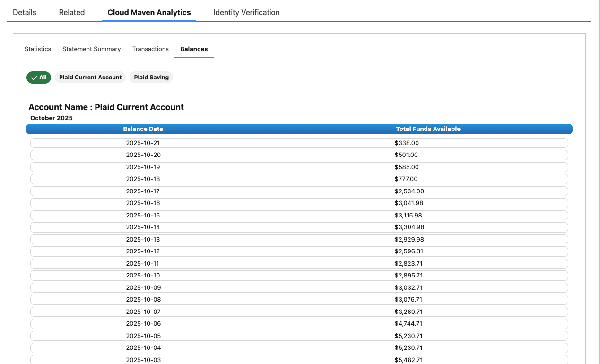Image resolution: width=600 pixels, height=364 pixels.
Task: Open the Statement Summary sub-tab
Action: [x=92, y=49]
